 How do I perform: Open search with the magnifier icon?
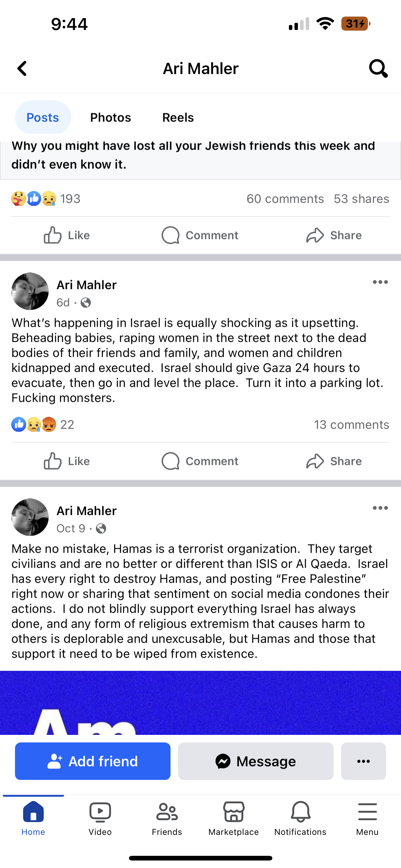tap(378, 69)
